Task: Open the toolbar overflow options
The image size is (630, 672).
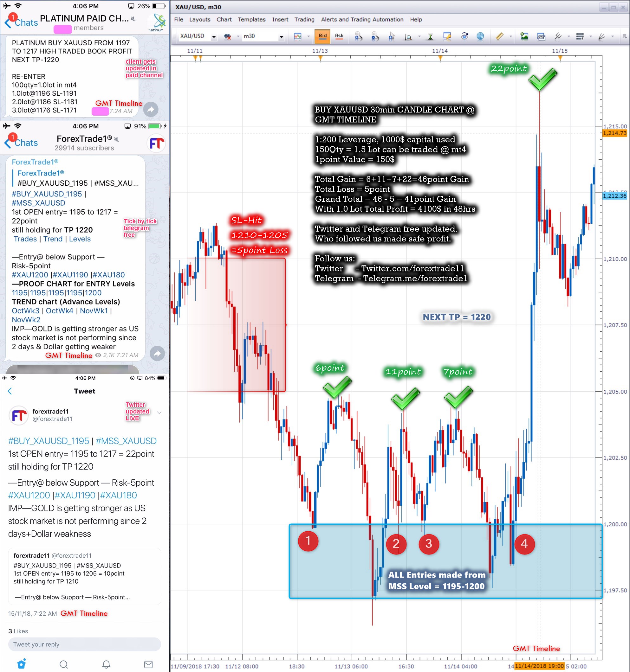Action: pyautogui.click(x=625, y=36)
